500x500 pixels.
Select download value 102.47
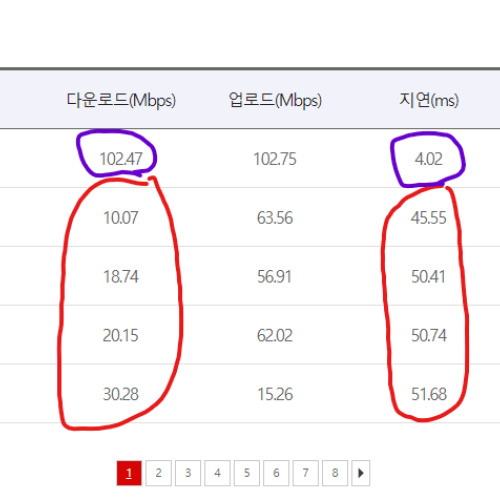[x=121, y=159]
